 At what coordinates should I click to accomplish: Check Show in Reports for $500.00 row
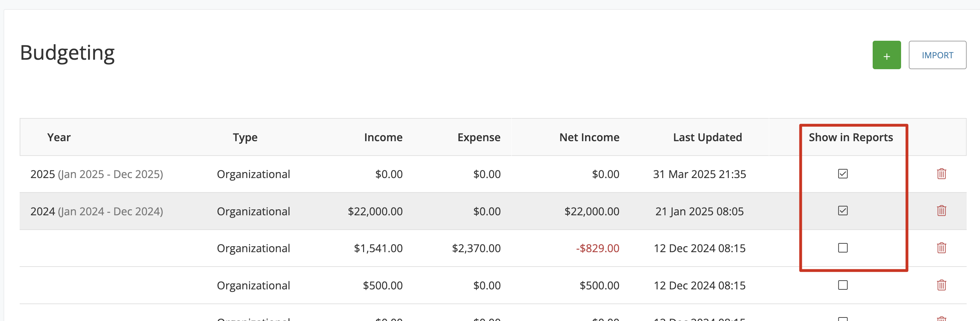843,285
